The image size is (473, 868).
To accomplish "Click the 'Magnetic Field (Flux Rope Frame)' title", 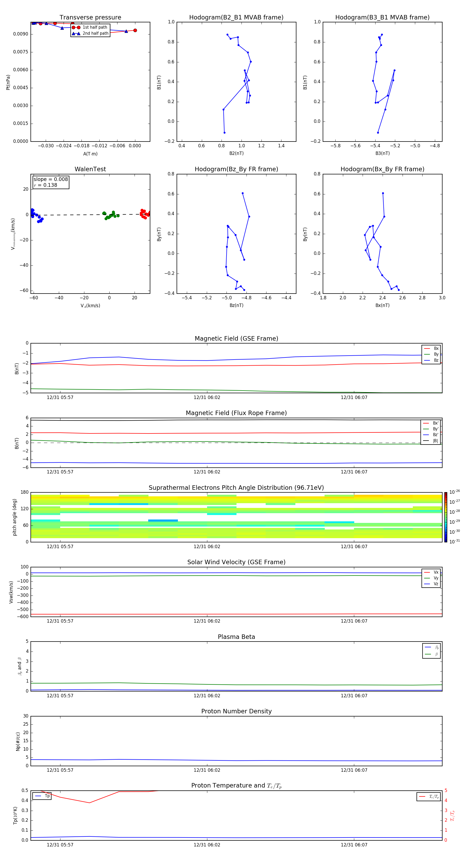I will [236, 413].
